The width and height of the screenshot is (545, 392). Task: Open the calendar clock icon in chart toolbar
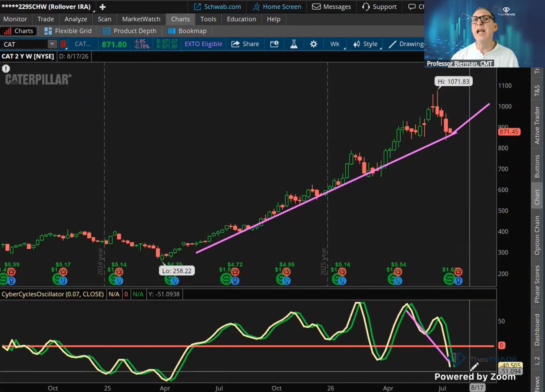point(274,44)
